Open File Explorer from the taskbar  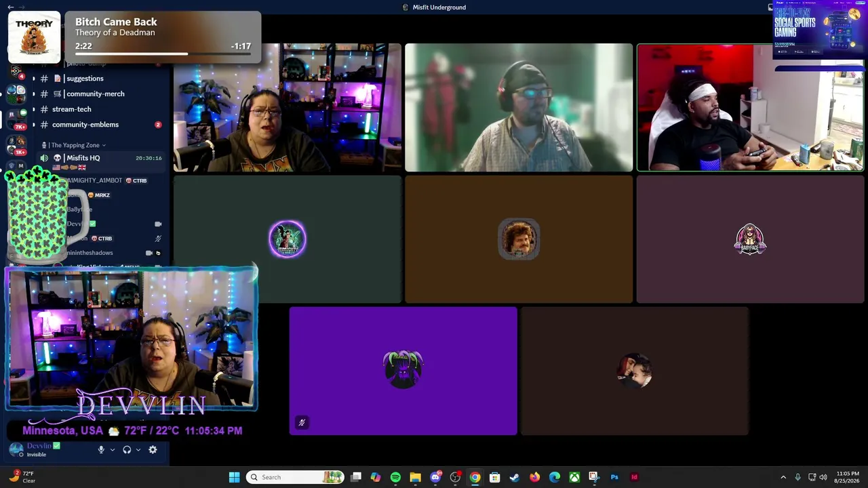point(415,477)
